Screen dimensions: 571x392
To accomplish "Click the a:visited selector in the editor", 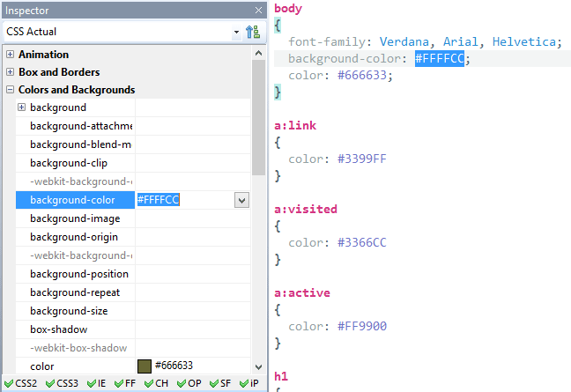I will [306, 210].
